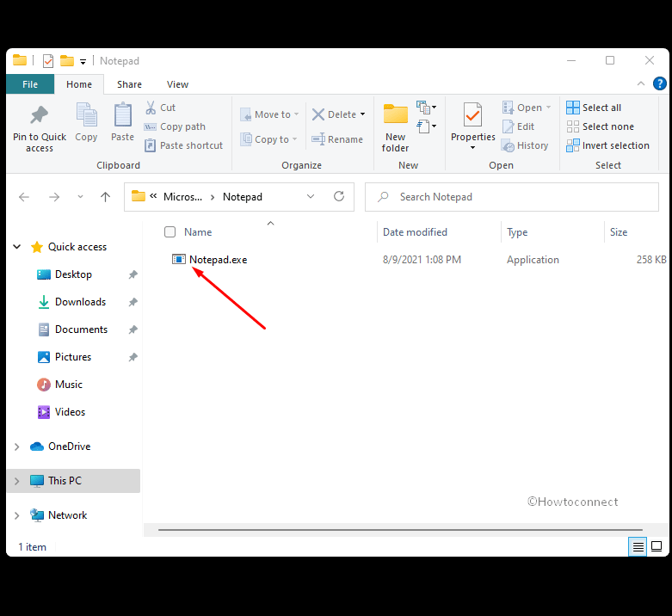Open the File menu tab

tap(30, 84)
